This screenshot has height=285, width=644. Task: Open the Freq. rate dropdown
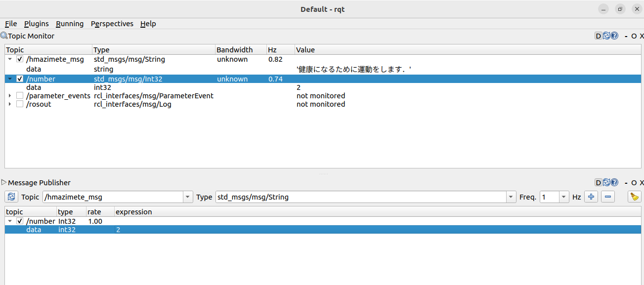click(564, 197)
